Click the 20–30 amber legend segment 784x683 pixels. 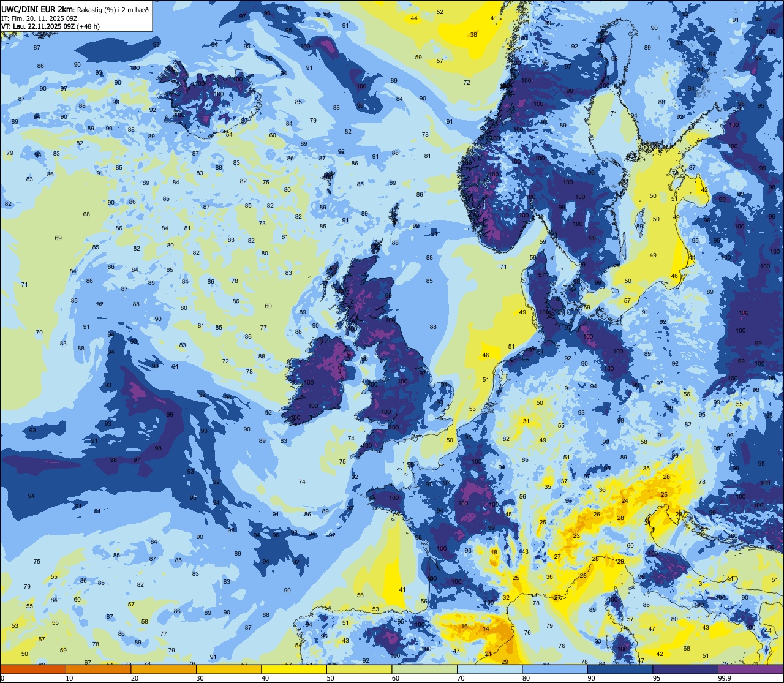click(164, 669)
